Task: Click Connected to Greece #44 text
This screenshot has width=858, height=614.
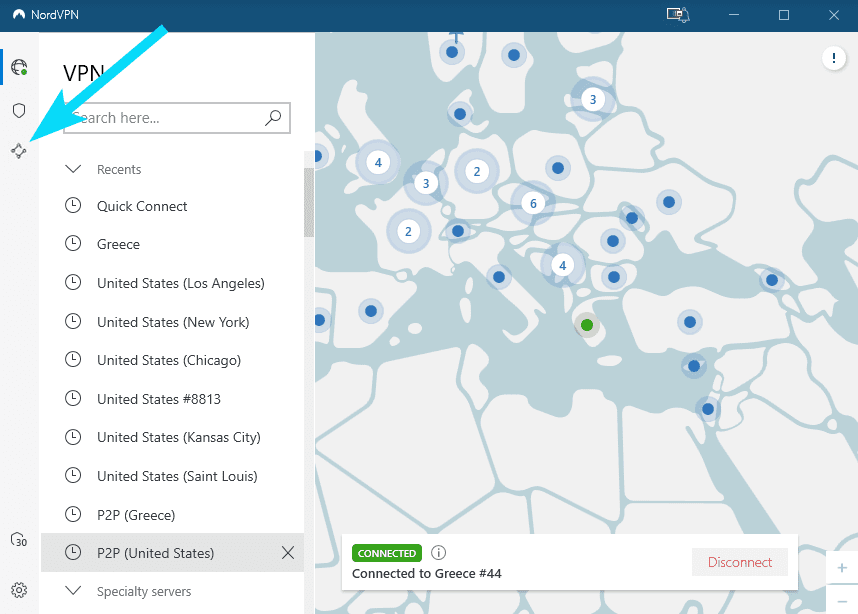Action: [427, 574]
